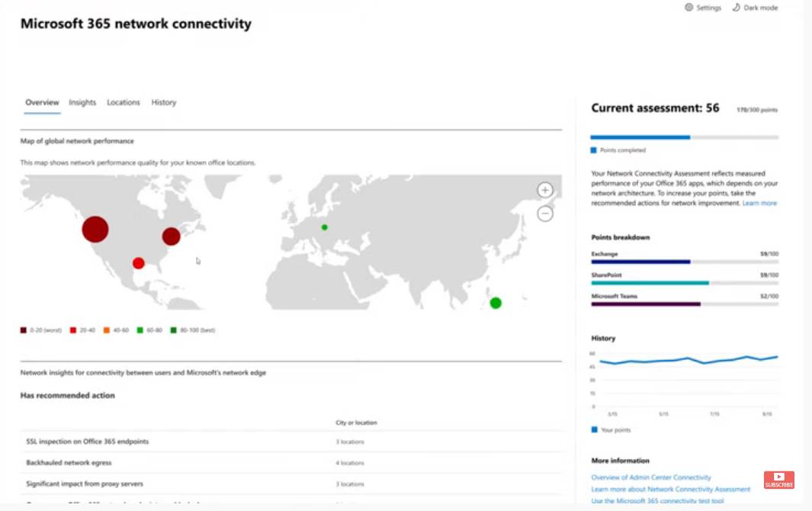812x511 pixels.
Task: Click the small green circle in Europe
Action: click(325, 227)
